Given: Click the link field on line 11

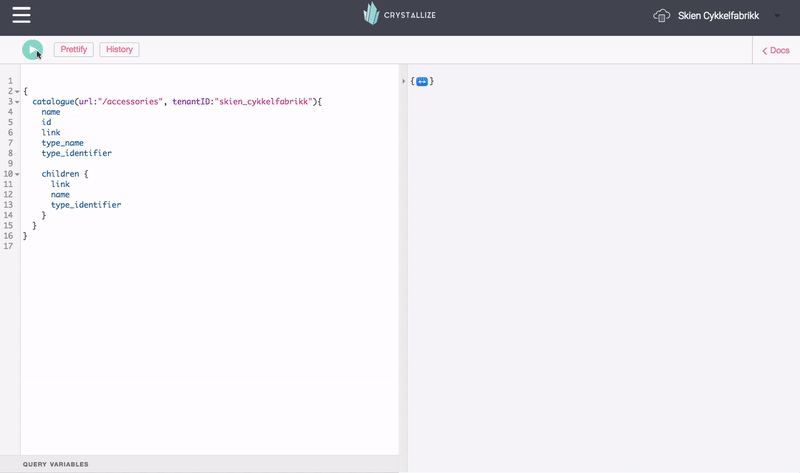Looking at the screenshot, I should [60, 184].
